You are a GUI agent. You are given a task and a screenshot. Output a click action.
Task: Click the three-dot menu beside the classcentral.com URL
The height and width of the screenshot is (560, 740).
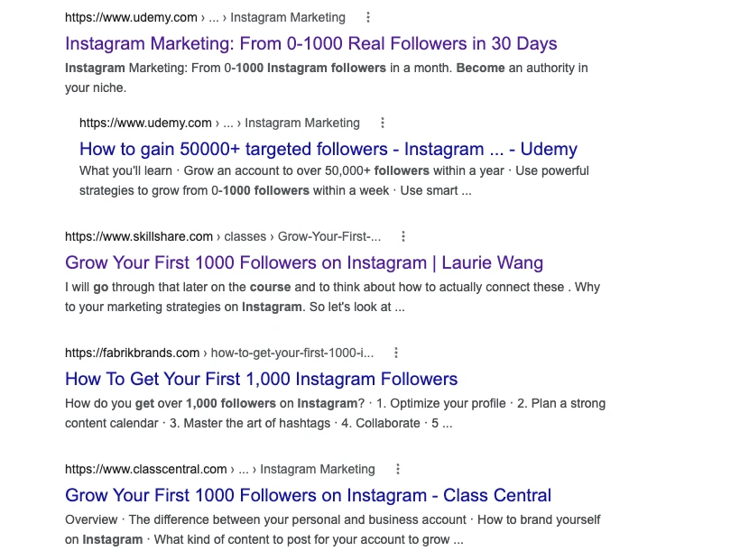pos(396,469)
